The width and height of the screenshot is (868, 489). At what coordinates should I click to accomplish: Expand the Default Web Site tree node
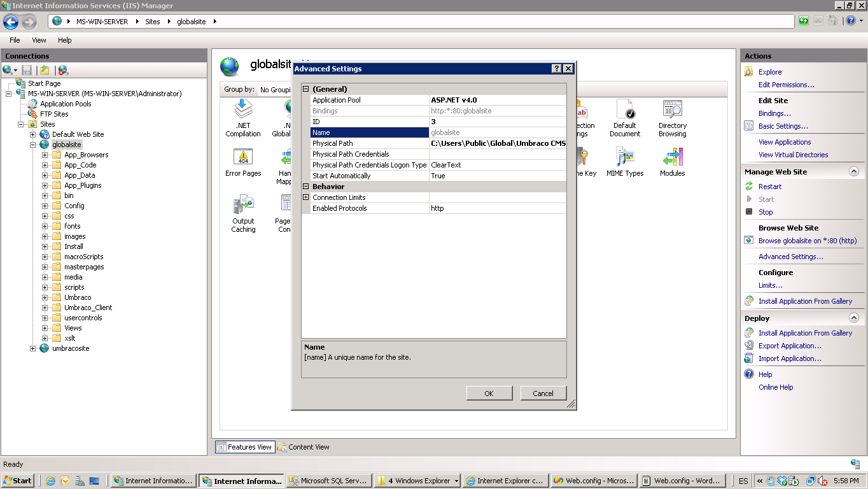[x=33, y=134]
